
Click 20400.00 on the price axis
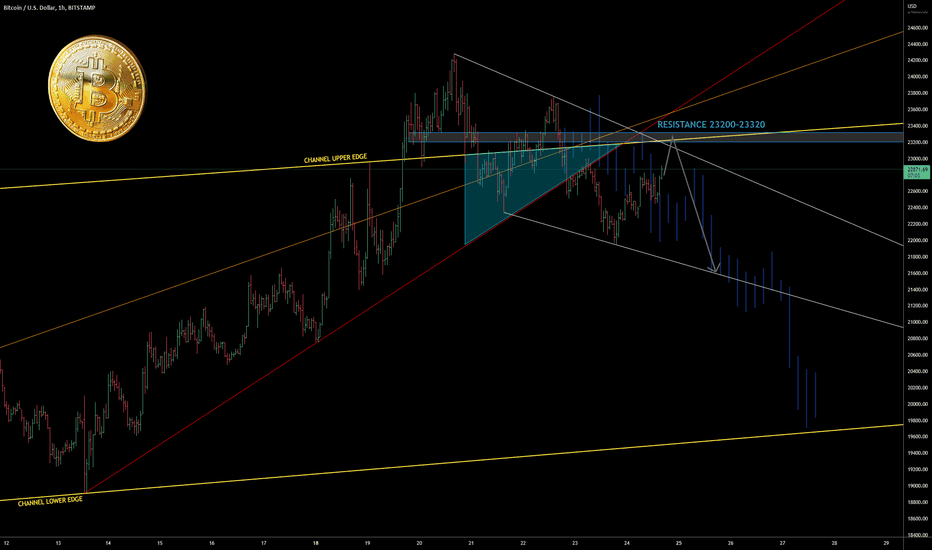(918, 371)
